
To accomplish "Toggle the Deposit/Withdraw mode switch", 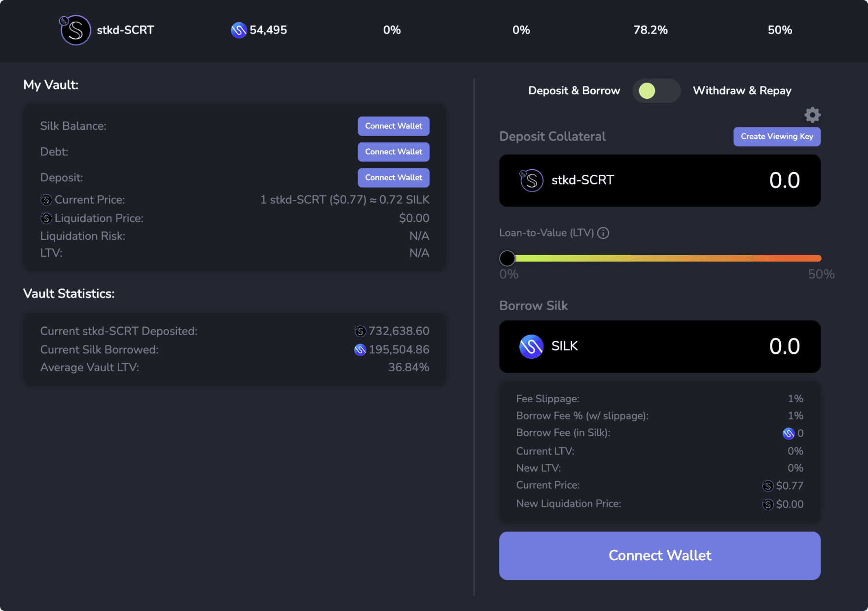I will coord(656,91).
